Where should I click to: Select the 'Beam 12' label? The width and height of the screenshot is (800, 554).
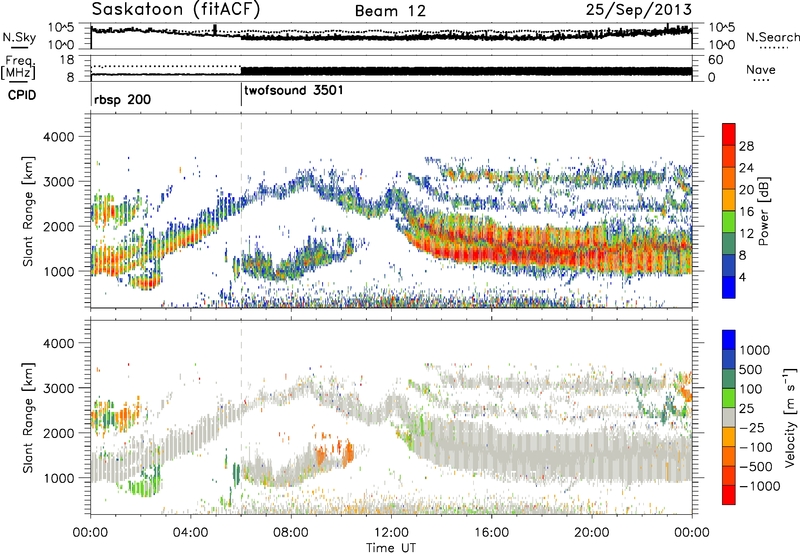pos(390,11)
